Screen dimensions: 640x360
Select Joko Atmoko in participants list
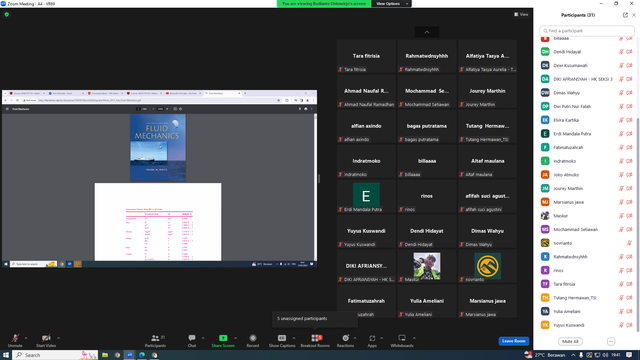pyautogui.click(x=586, y=175)
